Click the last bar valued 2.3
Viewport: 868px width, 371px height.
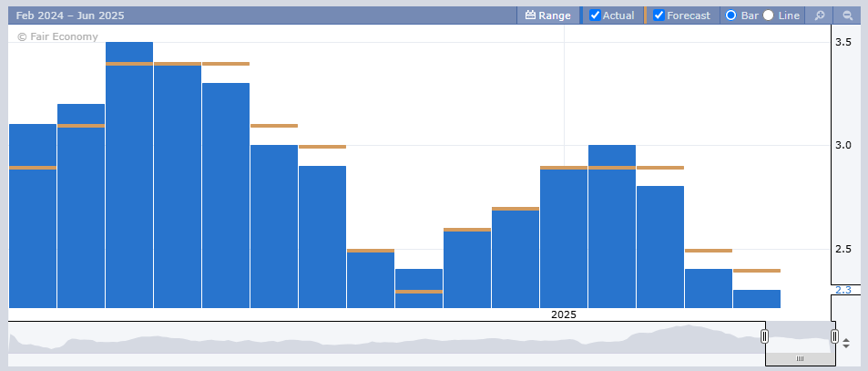[757, 299]
